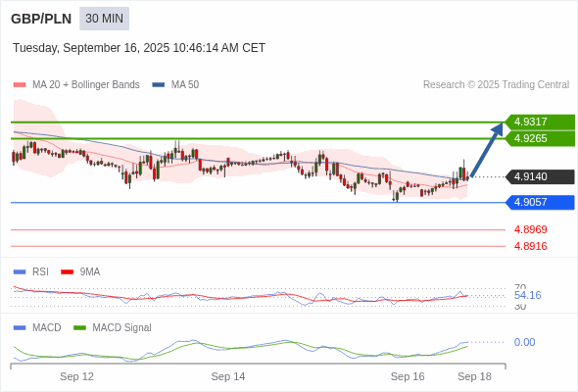Click the blue upward trend arrow head
The width and height of the screenshot is (578, 392).
[498, 129]
